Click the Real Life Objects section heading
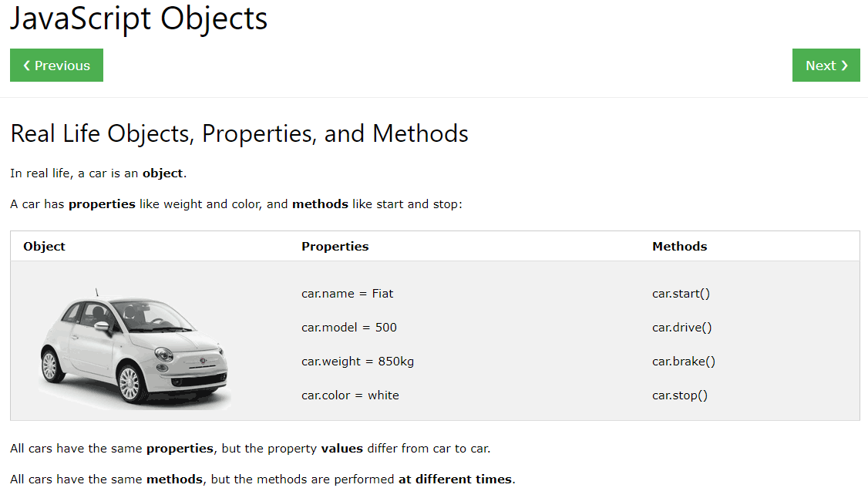868x498 pixels. click(239, 134)
